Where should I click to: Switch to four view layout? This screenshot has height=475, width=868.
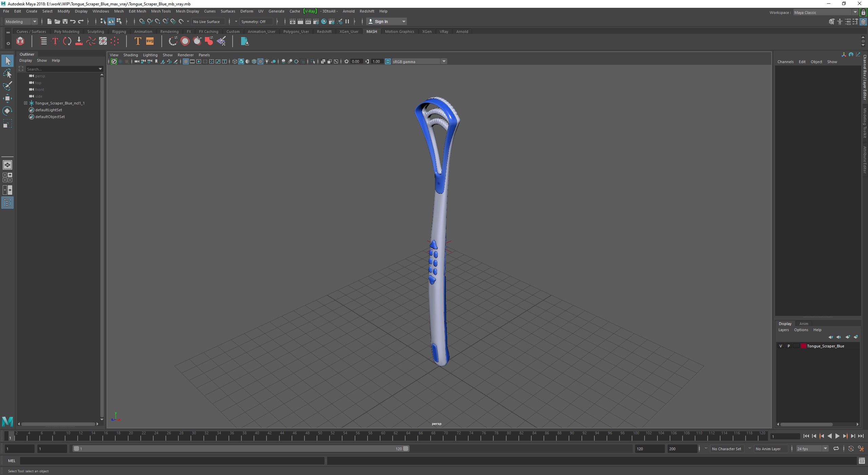click(x=7, y=177)
